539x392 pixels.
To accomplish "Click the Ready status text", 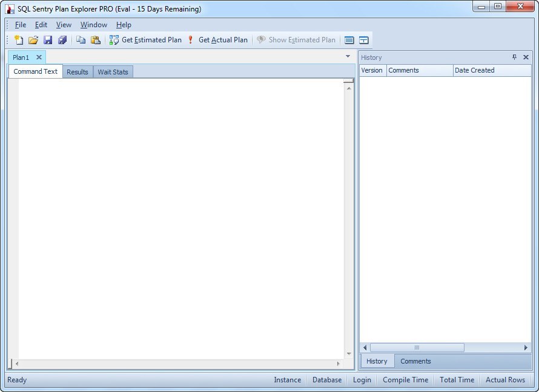I will (x=17, y=380).
